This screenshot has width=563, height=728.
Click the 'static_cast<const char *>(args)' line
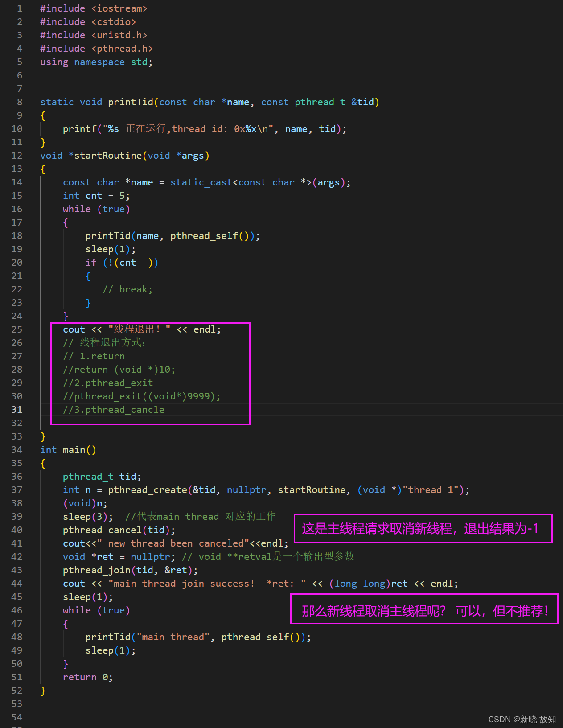tap(207, 182)
